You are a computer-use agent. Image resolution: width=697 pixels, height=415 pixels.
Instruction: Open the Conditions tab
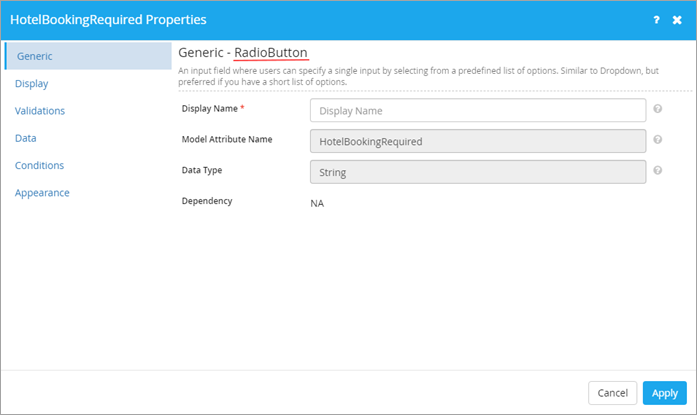[40, 165]
